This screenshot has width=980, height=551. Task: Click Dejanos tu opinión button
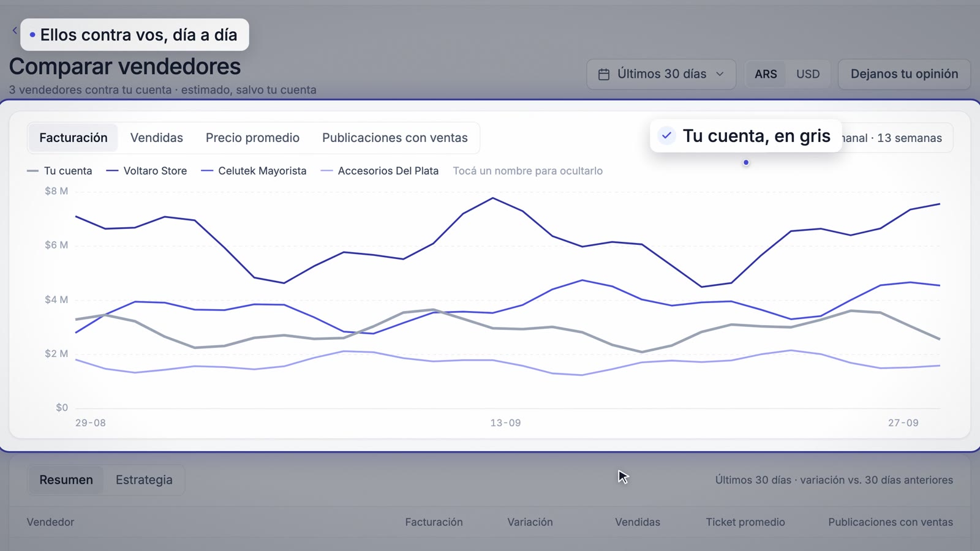(904, 74)
